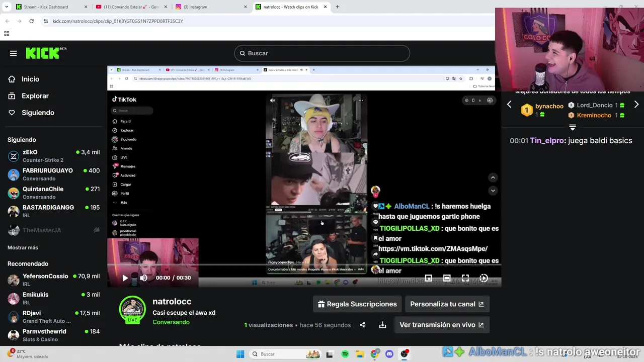Click Personaliza tu canal button

coord(447,304)
